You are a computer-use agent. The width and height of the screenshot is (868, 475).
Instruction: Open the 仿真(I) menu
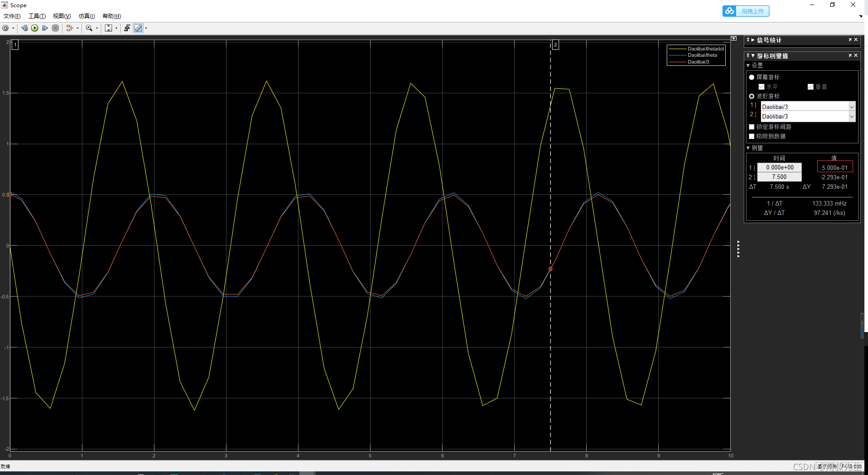coord(86,16)
